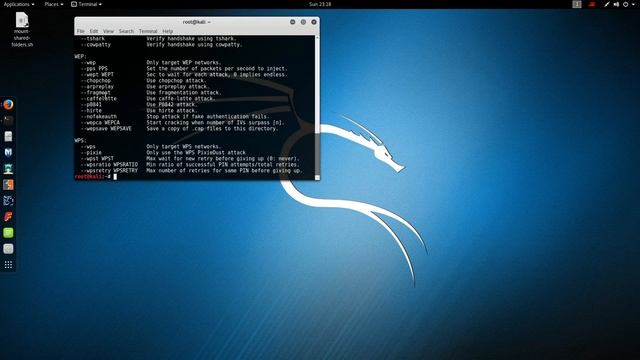The width and height of the screenshot is (640, 360).
Task: Click the --hirte option text
Action: point(91,111)
